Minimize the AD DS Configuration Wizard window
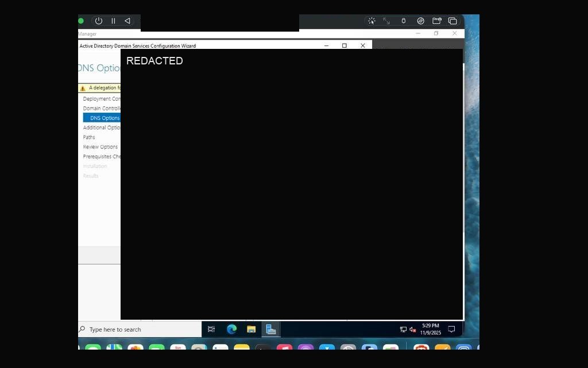Viewport: 588px width, 368px height. tap(326, 45)
